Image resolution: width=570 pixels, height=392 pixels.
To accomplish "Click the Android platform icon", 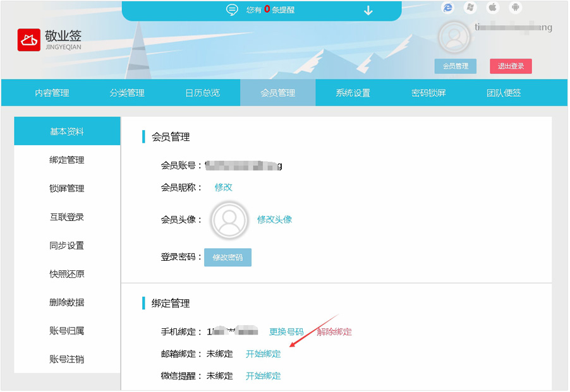I will [516, 8].
